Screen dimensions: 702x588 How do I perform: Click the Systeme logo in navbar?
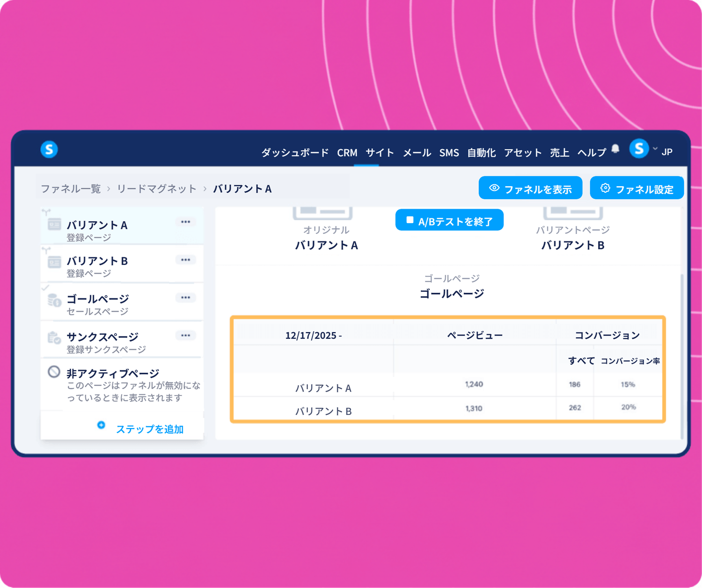[49, 149]
